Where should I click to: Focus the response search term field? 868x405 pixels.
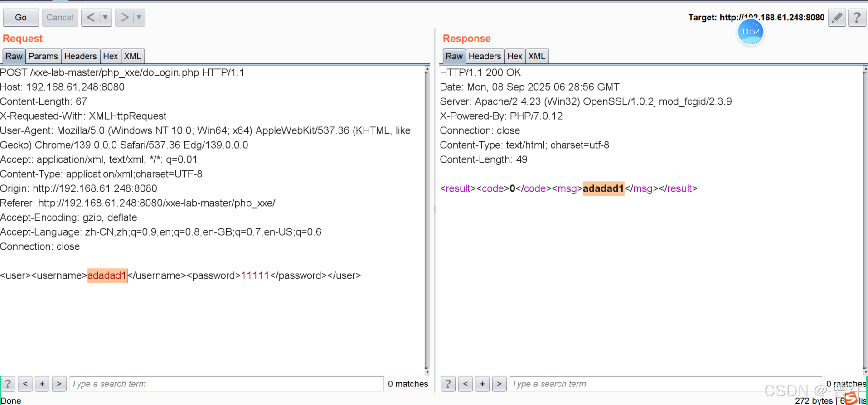[x=666, y=384]
